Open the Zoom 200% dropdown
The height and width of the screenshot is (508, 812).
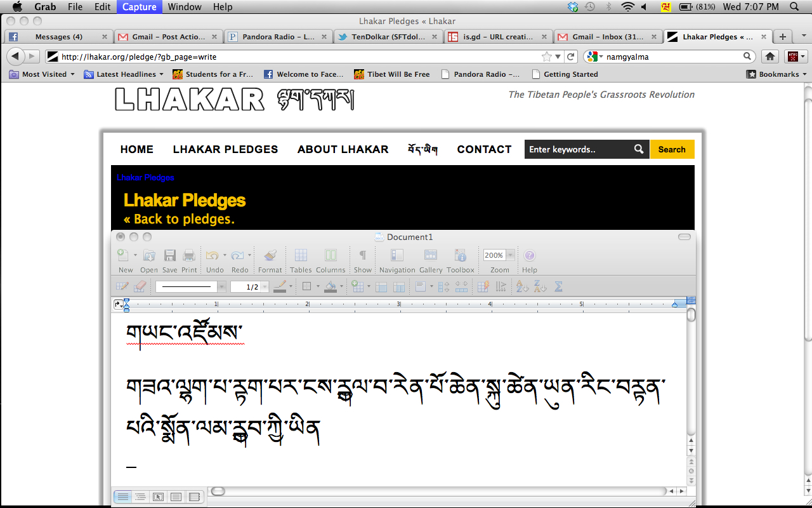point(511,255)
